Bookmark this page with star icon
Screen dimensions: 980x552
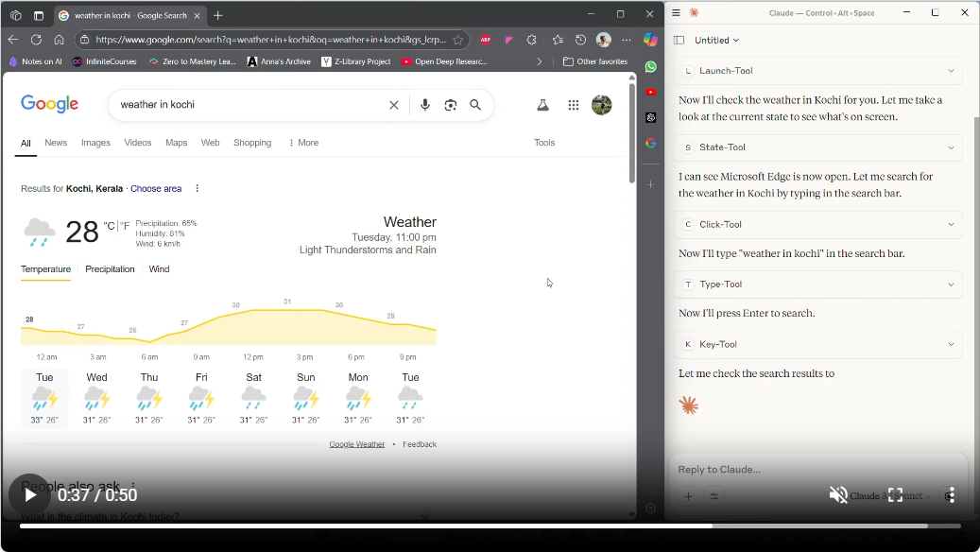(x=458, y=40)
